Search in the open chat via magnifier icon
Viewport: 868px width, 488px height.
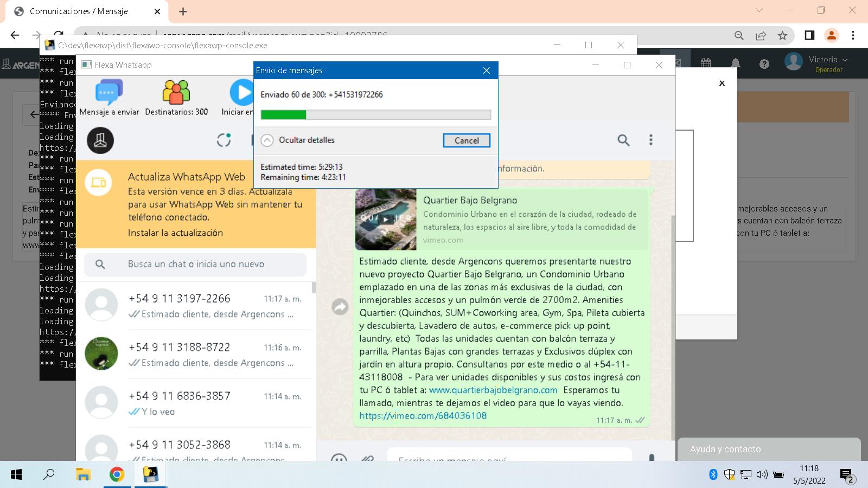(624, 140)
